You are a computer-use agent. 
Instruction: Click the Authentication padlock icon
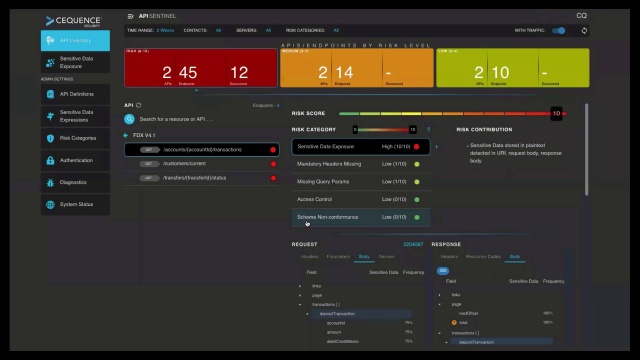(x=50, y=160)
